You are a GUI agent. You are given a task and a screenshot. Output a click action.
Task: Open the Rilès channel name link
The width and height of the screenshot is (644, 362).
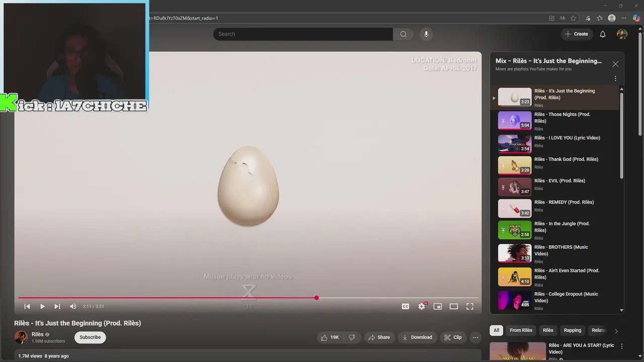(38, 334)
